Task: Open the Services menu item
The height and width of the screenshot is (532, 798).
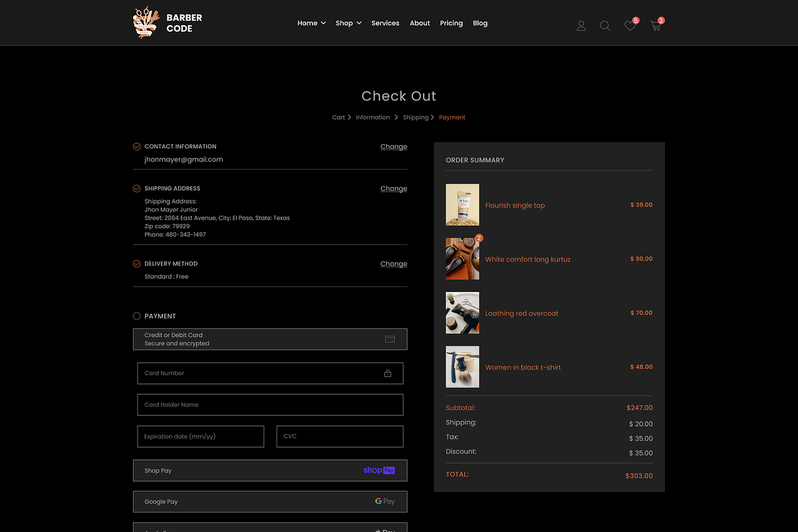Action: pyautogui.click(x=385, y=23)
